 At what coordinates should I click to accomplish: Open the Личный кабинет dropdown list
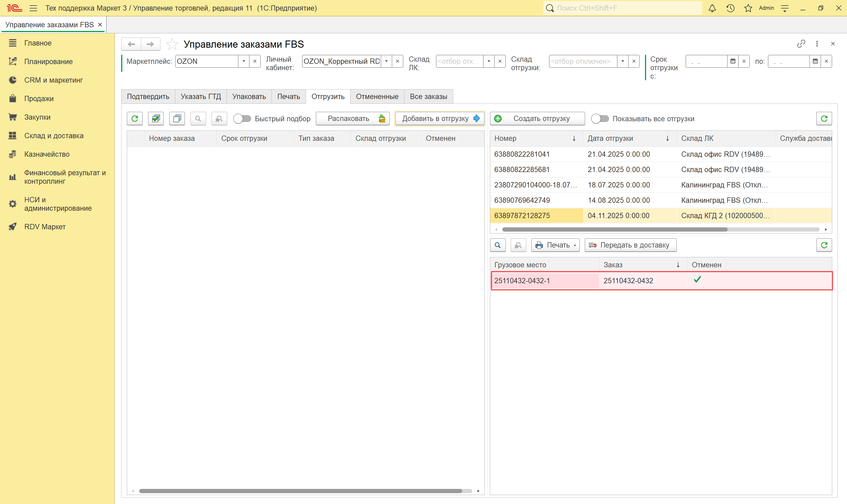[386, 61]
